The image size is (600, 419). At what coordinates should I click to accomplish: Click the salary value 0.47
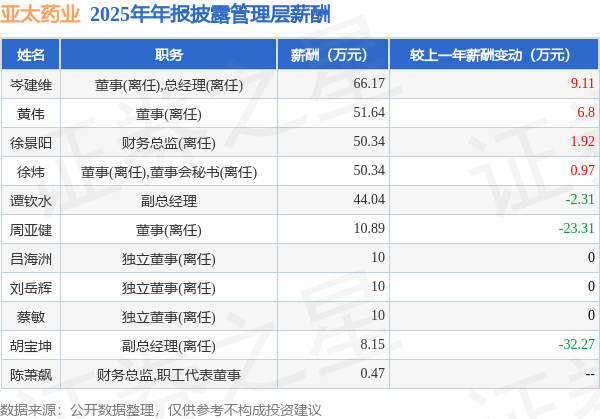(x=372, y=373)
